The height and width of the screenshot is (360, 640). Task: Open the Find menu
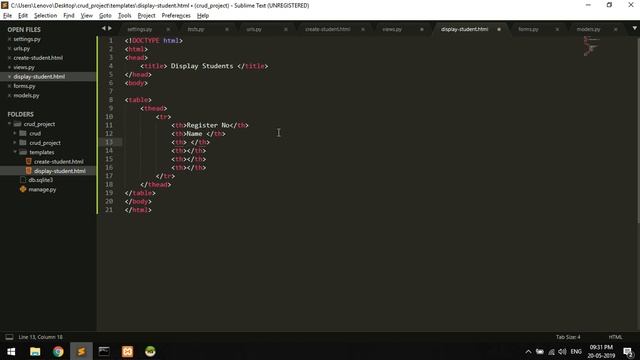(x=69, y=16)
